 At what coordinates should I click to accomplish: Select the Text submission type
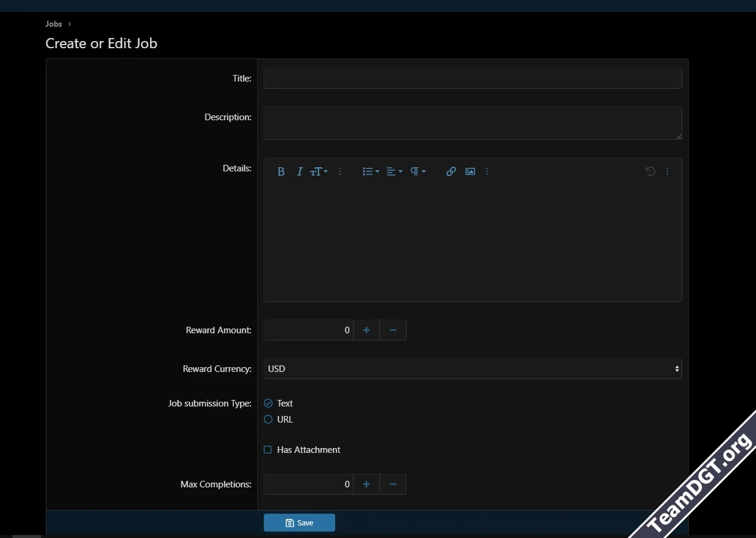point(268,403)
